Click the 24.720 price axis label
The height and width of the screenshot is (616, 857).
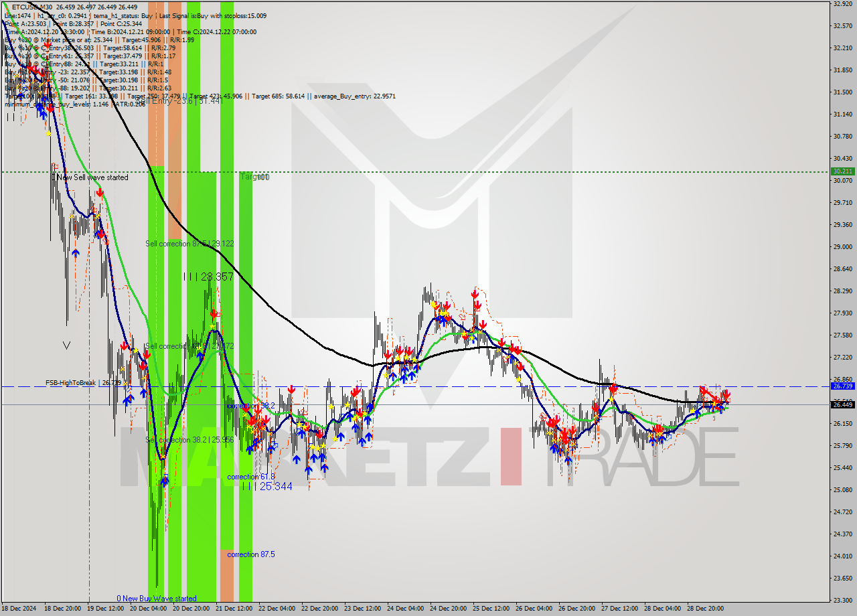coord(842,512)
